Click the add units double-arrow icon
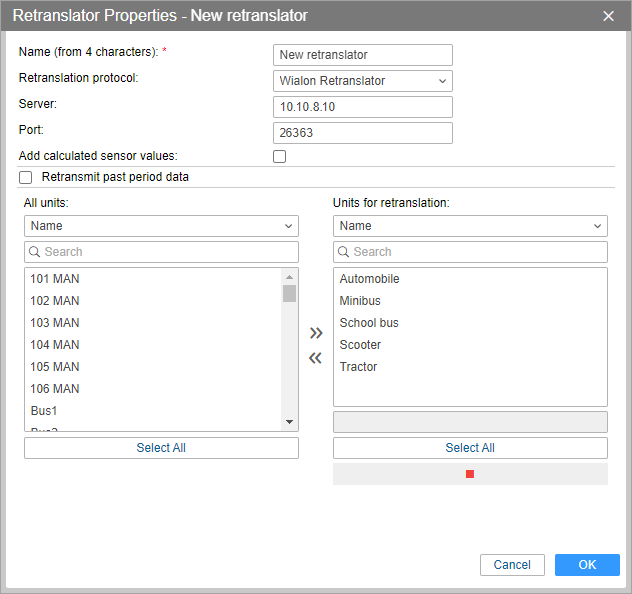Screen dimensions: 632x594 pyautogui.click(x=316, y=333)
